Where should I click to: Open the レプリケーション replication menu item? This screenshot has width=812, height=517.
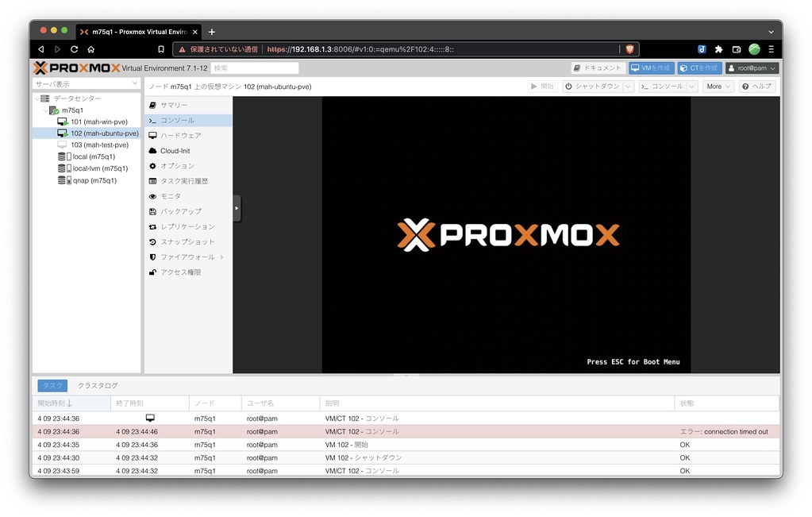188,226
